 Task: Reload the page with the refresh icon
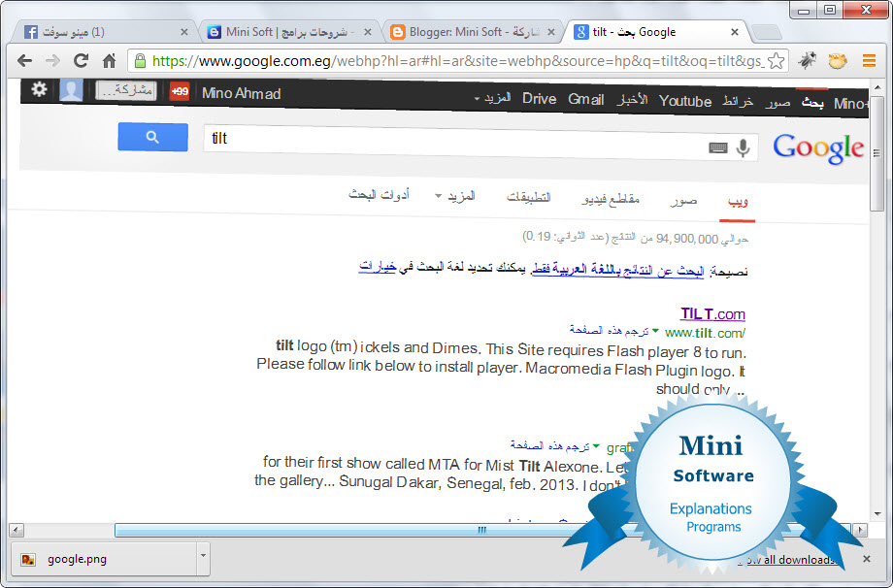tap(81, 60)
